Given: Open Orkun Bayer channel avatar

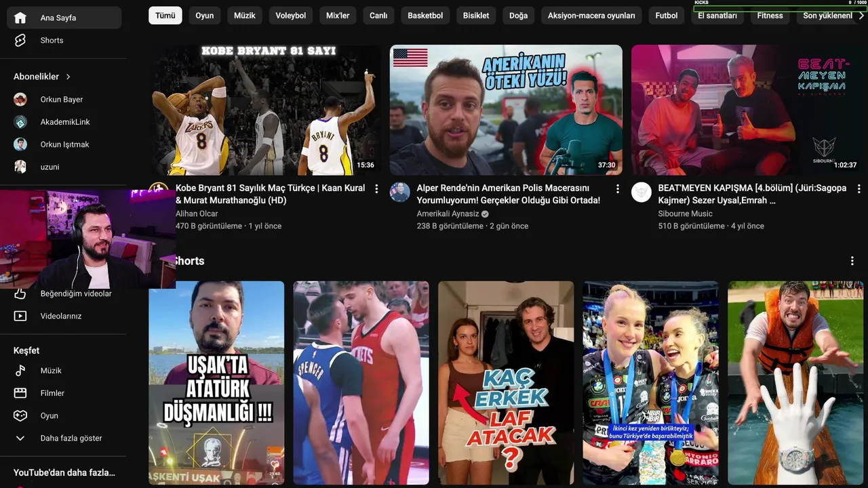Looking at the screenshot, I should (x=20, y=99).
